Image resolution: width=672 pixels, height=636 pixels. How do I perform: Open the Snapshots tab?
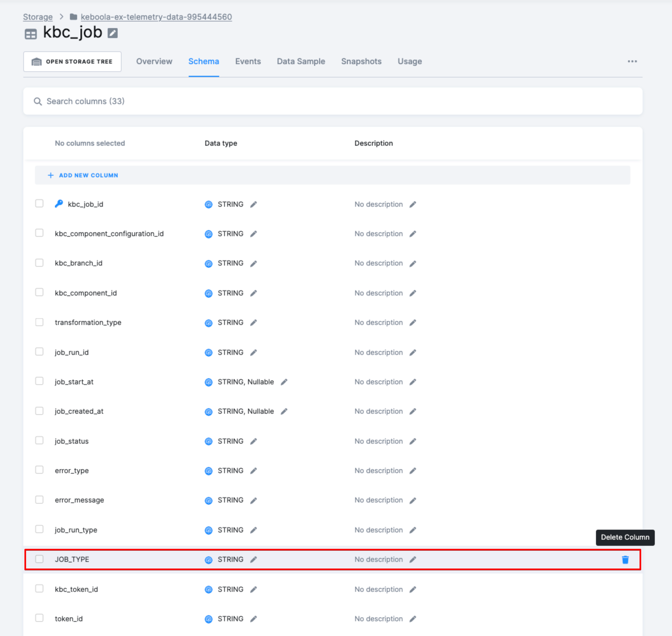point(361,61)
